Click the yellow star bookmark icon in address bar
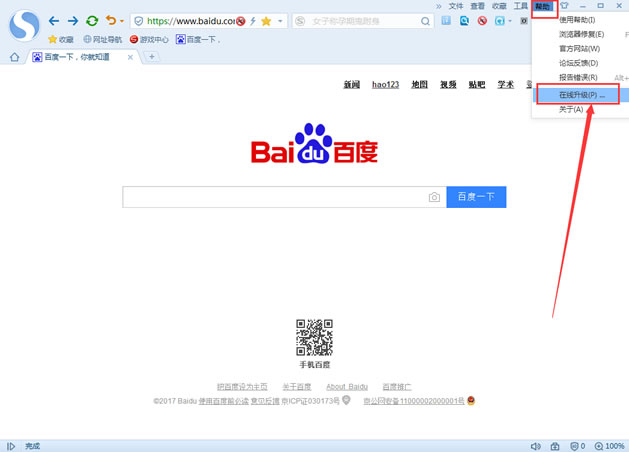629x452 pixels. point(266,21)
